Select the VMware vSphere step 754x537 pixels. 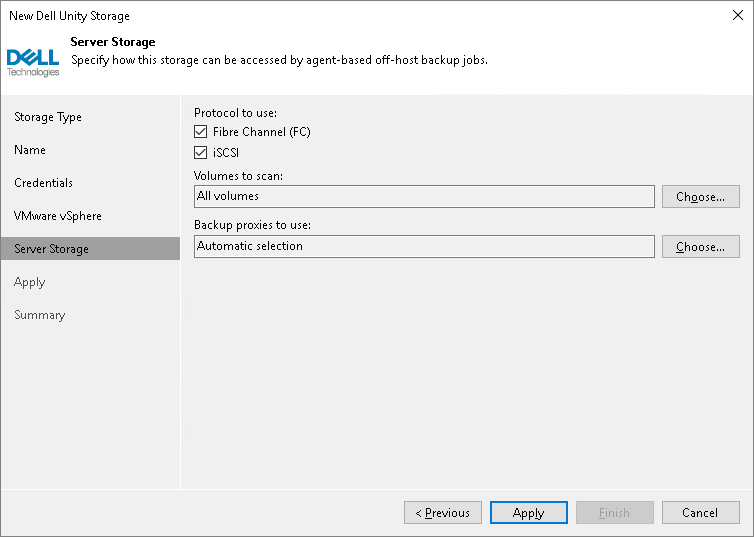coord(58,216)
